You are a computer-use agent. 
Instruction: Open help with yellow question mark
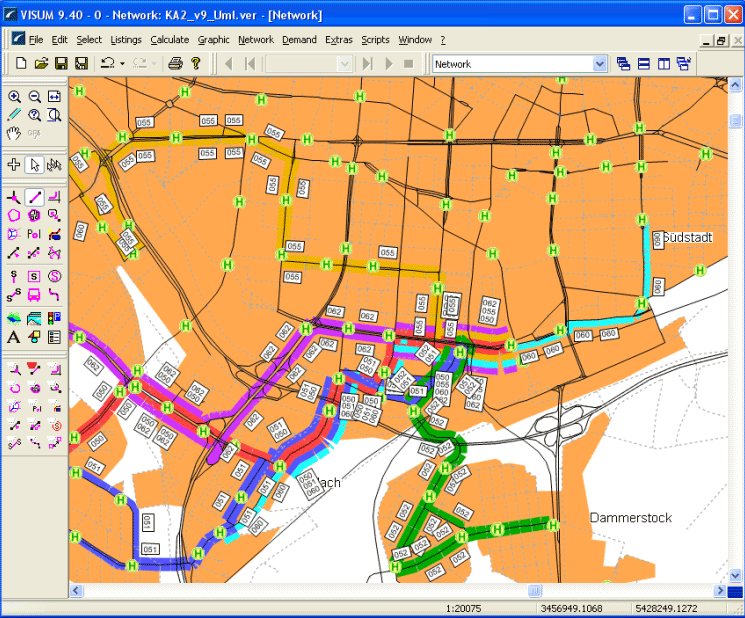195,63
